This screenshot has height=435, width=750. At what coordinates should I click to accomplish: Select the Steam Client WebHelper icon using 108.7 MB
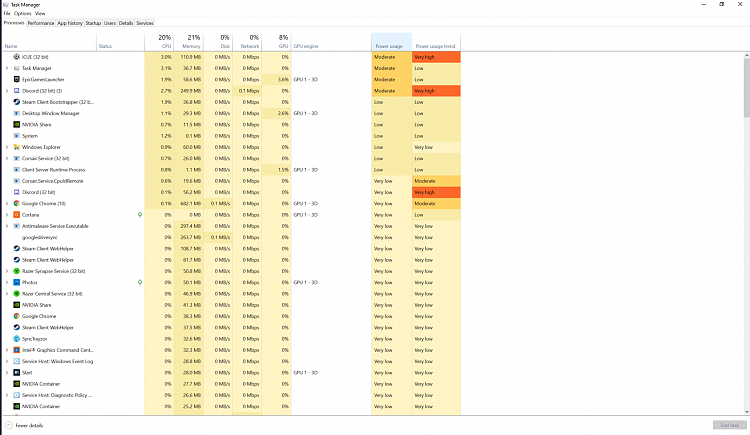(16, 249)
